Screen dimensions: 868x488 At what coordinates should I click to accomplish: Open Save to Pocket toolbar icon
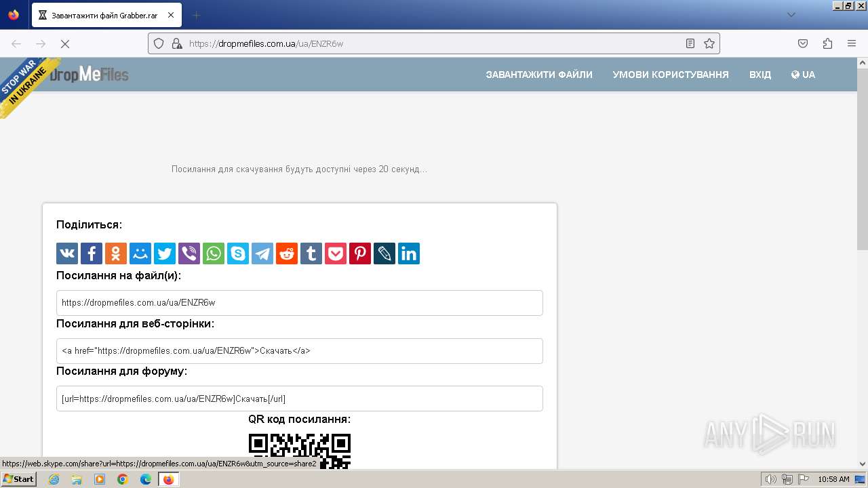(x=803, y=43)
